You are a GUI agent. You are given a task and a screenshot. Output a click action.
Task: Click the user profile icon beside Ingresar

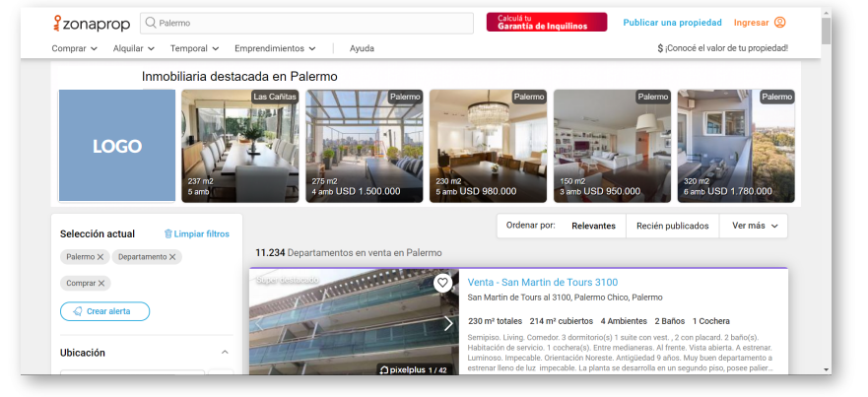pos(780,23)
